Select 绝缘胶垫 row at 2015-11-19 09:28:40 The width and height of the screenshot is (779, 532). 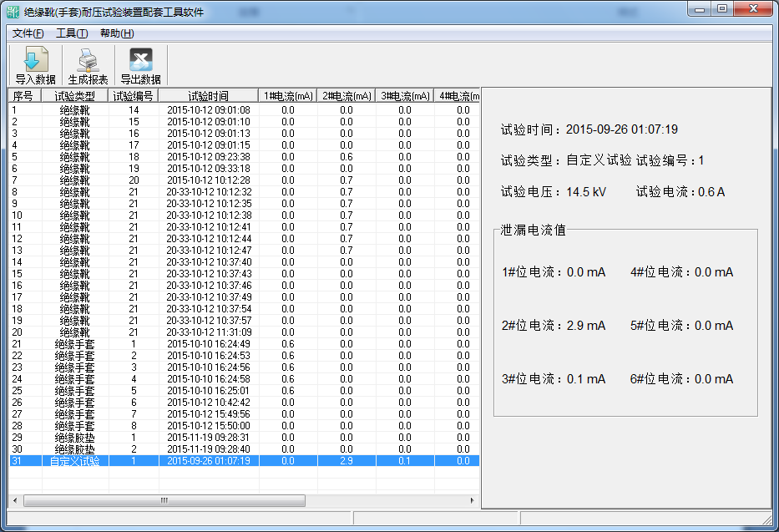tap(244, 449)
